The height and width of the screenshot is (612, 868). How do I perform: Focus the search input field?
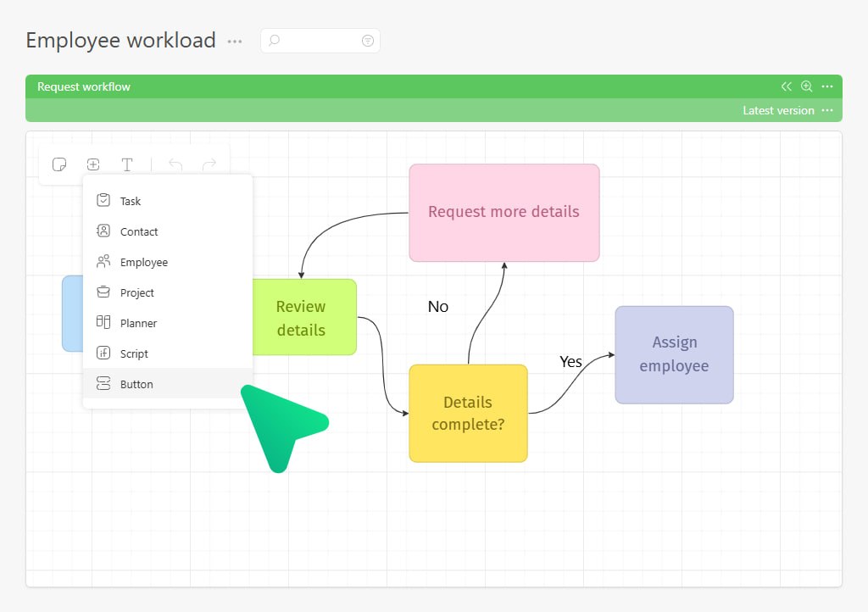[320, 41]
